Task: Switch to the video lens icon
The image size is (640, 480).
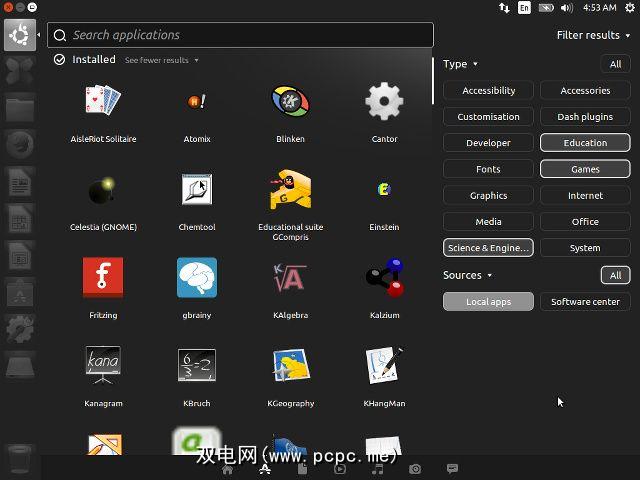Action: click(340, 469)
